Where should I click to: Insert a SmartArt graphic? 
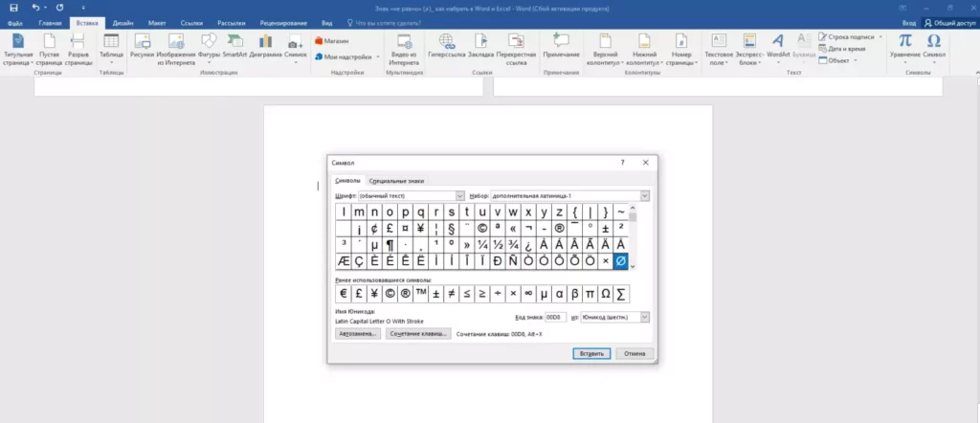235,47
